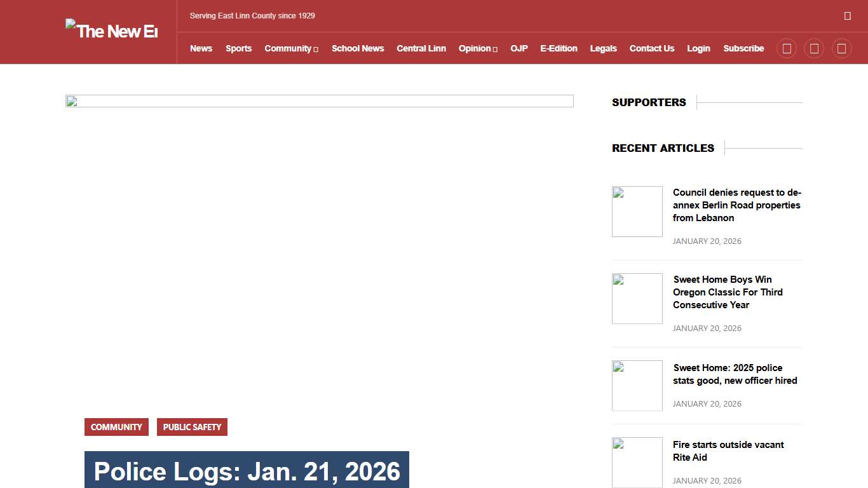Screen dimensions: 868x488
Task: Open the 'Sweet Home: 2025 police stats' article
Action: click(735, 374)
